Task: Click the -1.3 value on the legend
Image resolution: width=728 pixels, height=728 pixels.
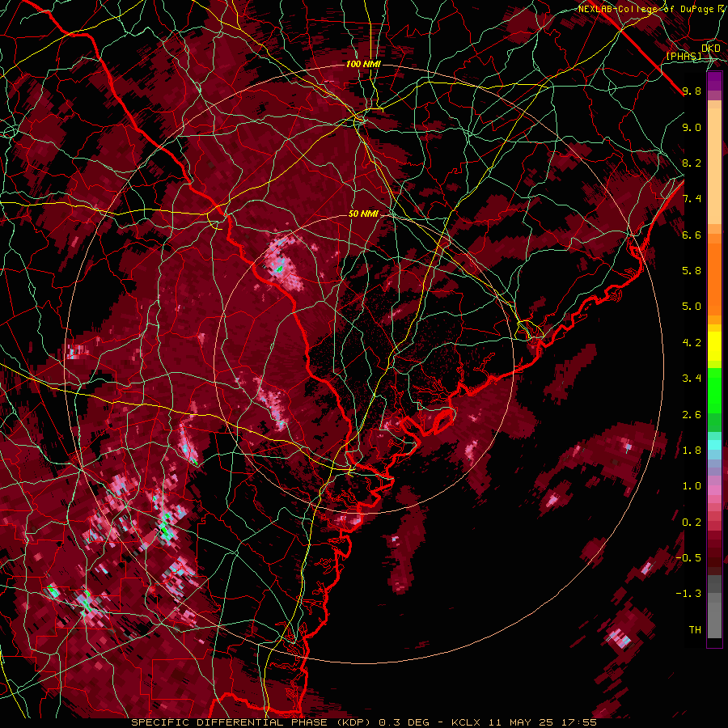Action: coord(688,594)
